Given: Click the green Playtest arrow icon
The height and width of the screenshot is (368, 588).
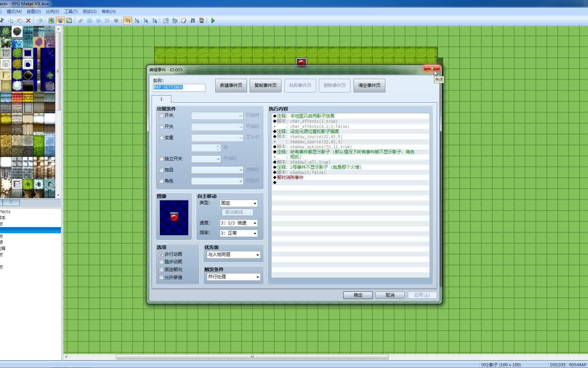Looking at the screenshot, I should [x=213, y=20].
